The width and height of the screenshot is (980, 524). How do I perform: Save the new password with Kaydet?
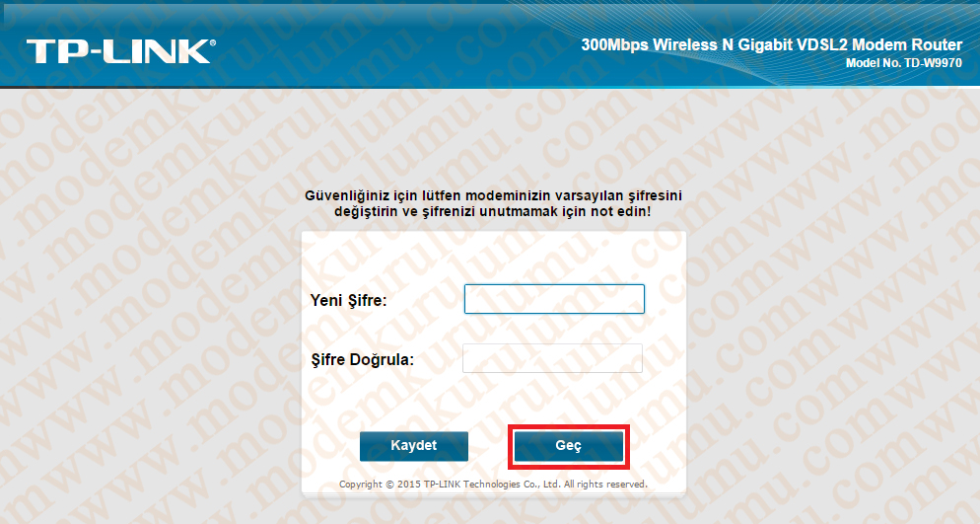coord(414,446)
